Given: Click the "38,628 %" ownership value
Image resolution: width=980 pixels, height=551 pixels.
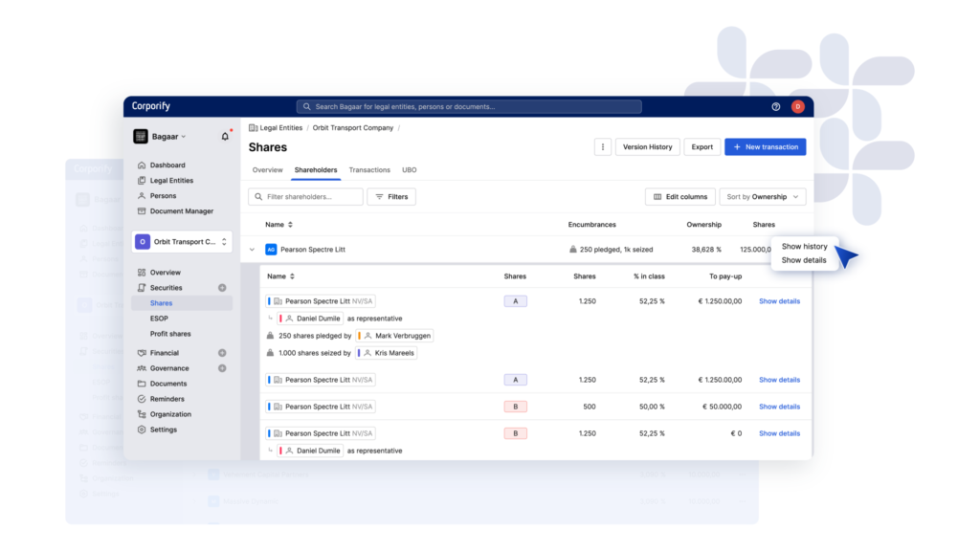Looking at the screenshot, I should click(706, 250).
